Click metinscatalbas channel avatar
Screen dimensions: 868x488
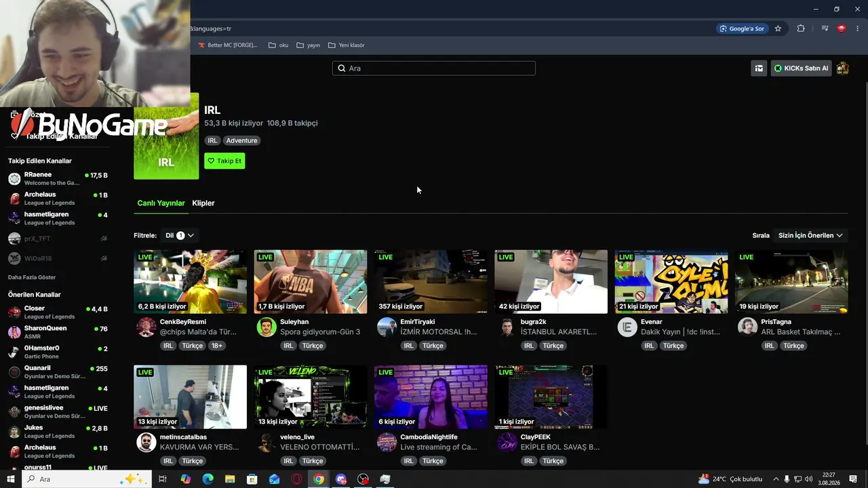point(146,442)
